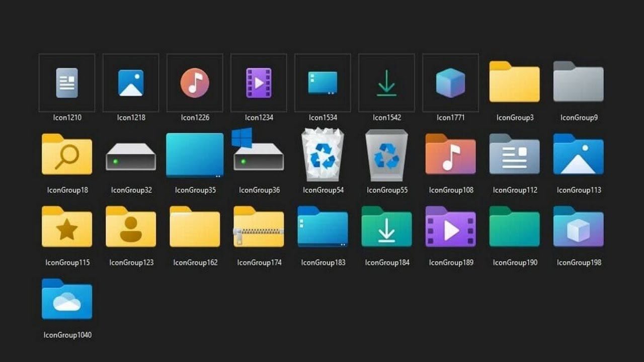Click the 'IconGroup123' file name
This screenshot has width=644, height=362.
[131, 262]
